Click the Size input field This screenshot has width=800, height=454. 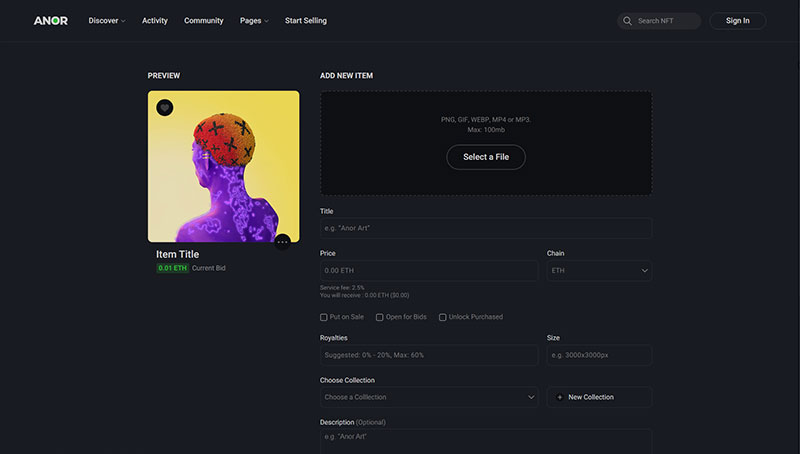[x=599, y=355]
